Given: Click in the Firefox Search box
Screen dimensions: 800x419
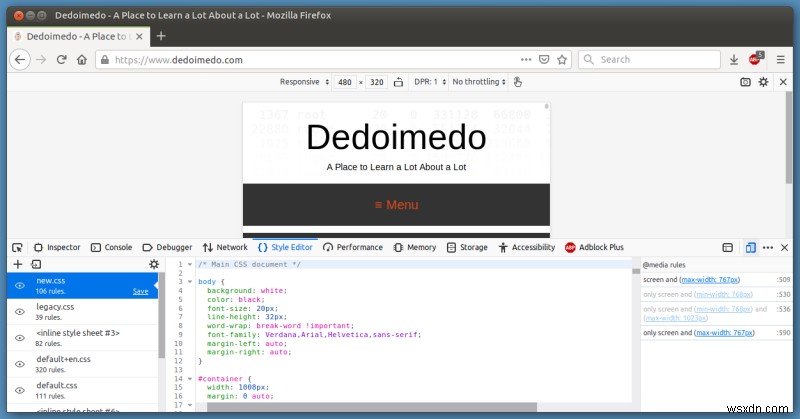Looking at the screenshot, I should point(649,60).
